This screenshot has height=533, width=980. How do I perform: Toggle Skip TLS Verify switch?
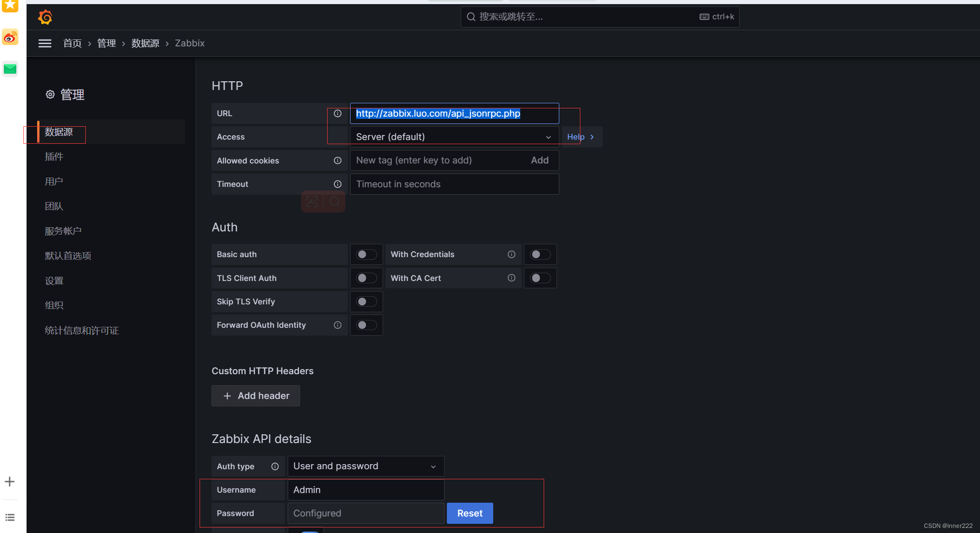point(367,302)
